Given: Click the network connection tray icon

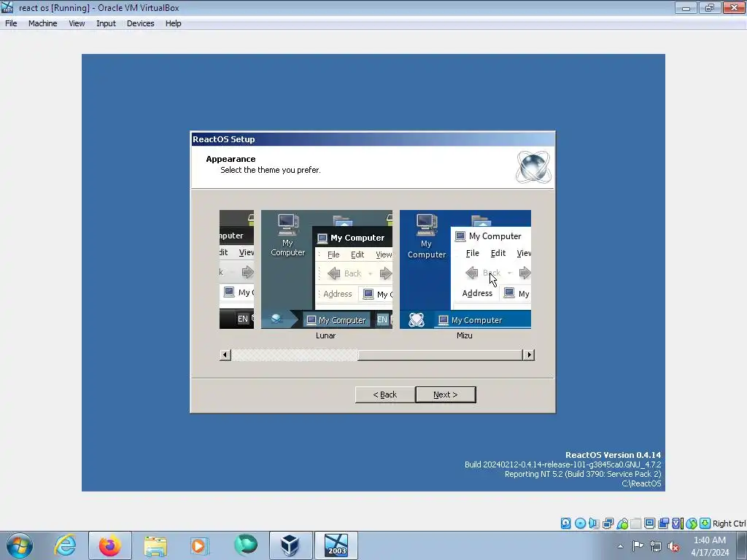Looking at the screenshot, I should pyautogui.click(x=656, y=547).
